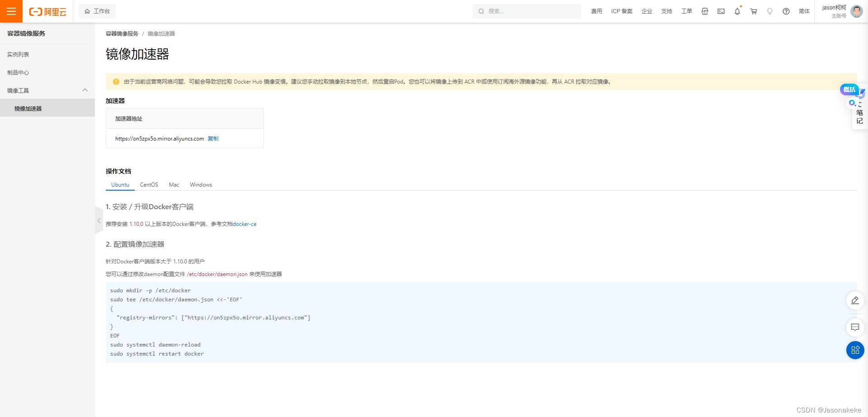Screen dimensions: 868x417
Task: Open the 工单 top-bar menu
Action: click(x=687, y=11)
